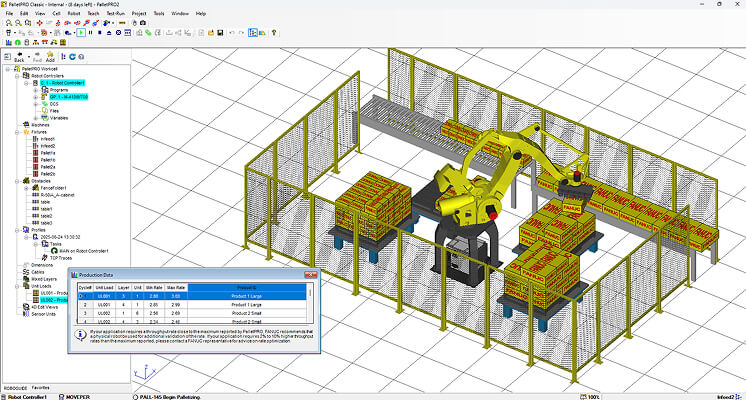Click the eject-style reset button
The height and width of the screenshot is (400, 746).
pos(109,33)
